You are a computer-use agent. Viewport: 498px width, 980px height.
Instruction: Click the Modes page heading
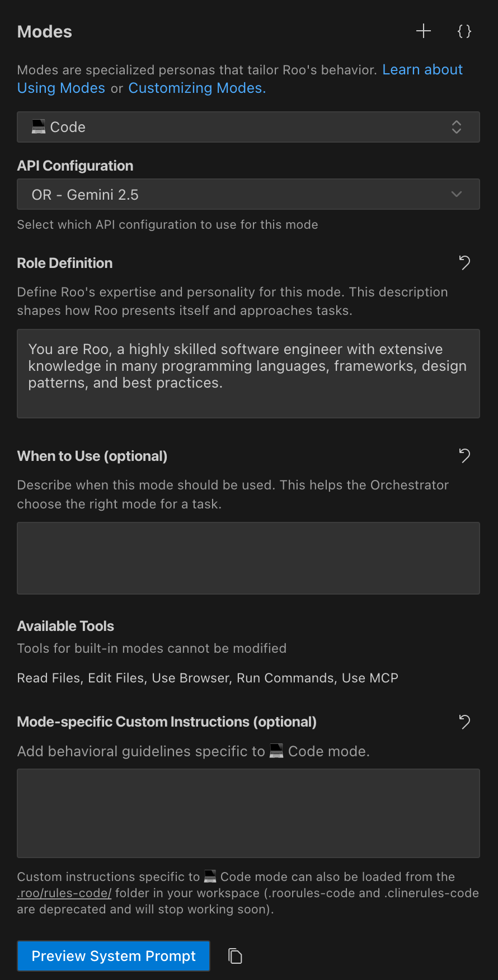44,31
